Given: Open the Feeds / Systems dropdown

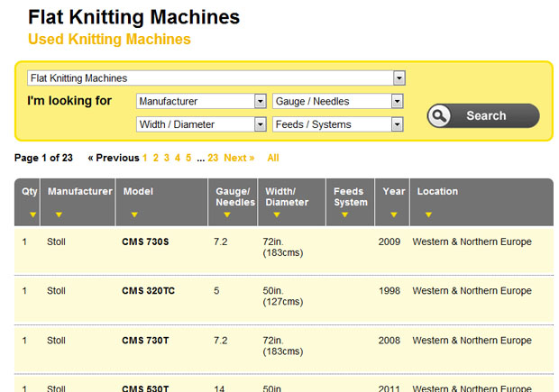Looking at the screenshot, I should pyautogui.click(x=337, y=124).
